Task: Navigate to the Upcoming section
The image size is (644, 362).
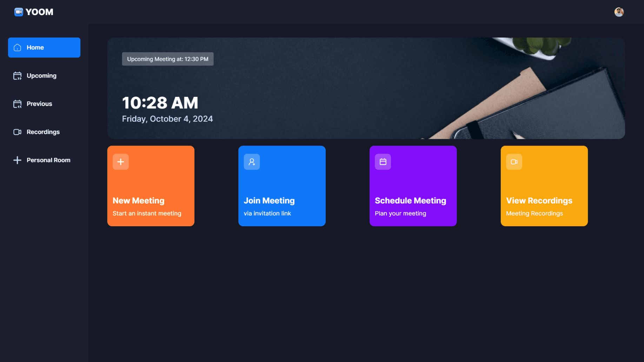Action: point(41,75)
